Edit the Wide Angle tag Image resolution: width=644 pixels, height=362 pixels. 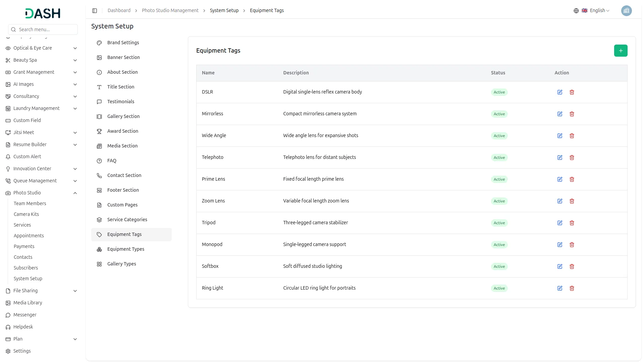560,136
